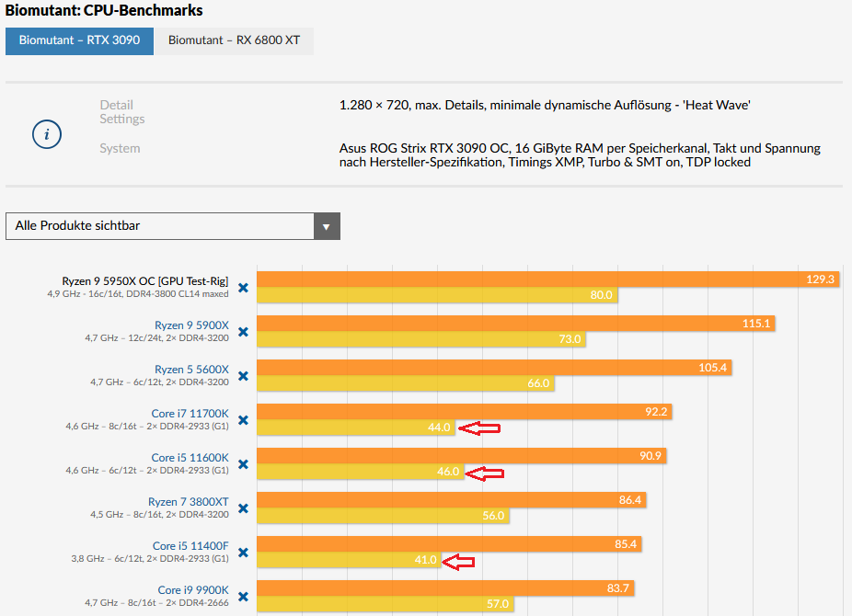
Task: Click the Detail Settings label
Action: 122,112
